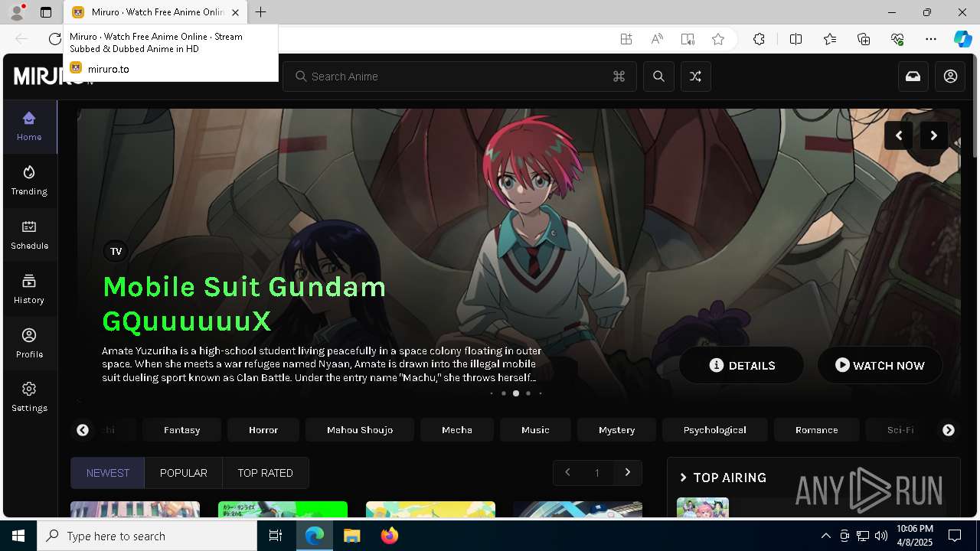The height and width of the screenshot is (551, 980).
Task: Click the WATCH NOW button
Action: [880, 366]
